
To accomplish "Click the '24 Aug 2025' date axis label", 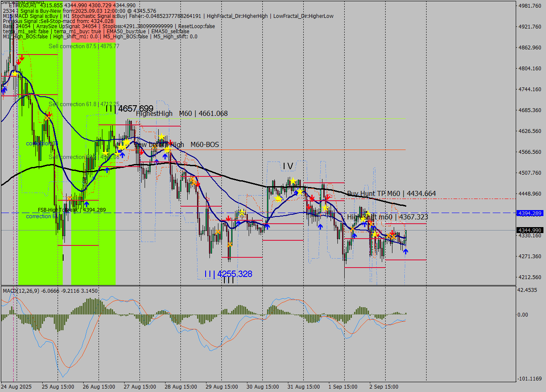I will click(x=16, y=387).
